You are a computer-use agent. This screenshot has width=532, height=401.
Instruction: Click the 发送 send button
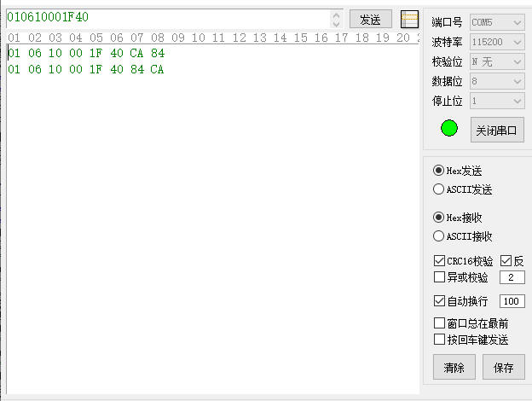pos(371,20)
